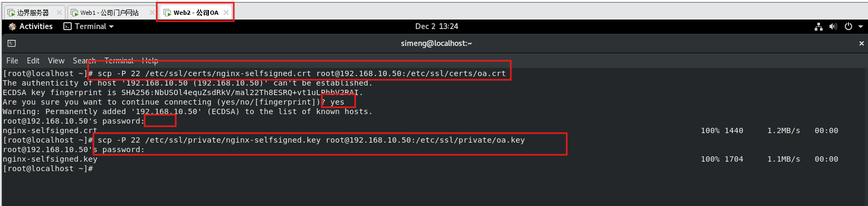Click the Activities GNOME foot icon

click(12, 26)
